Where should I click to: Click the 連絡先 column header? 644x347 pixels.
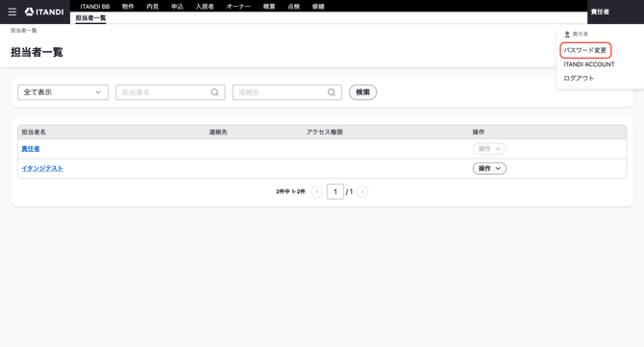coord(218,132)
